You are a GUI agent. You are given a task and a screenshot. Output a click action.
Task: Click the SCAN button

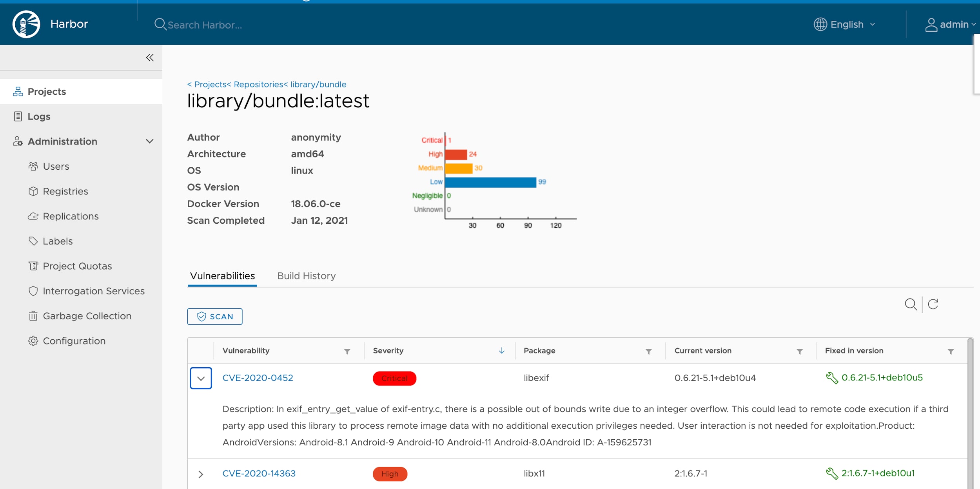pos(215,317)
